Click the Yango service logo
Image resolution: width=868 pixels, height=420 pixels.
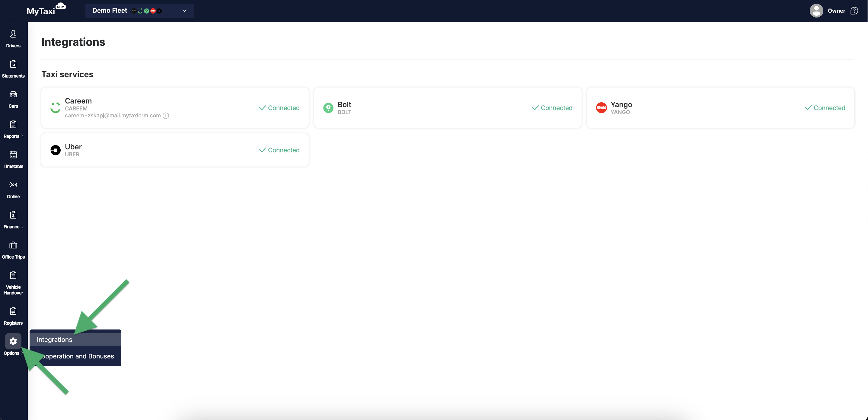(601, 108)
